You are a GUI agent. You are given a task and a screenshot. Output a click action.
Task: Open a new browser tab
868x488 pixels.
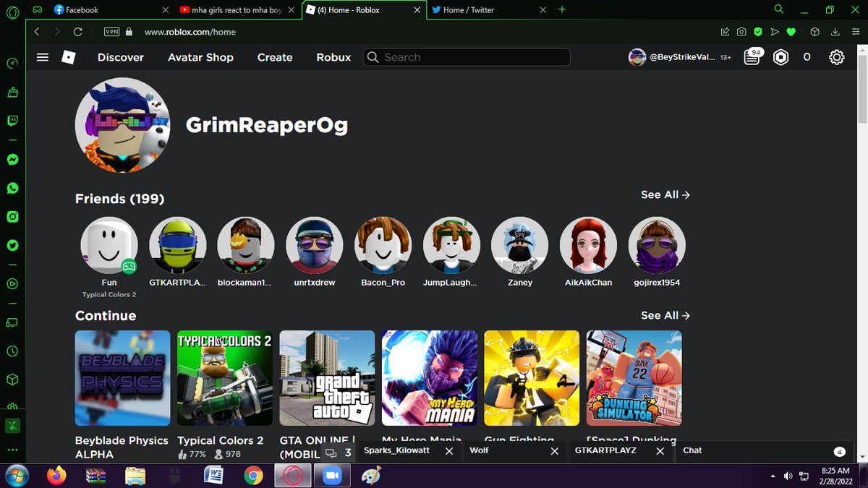tap(562, 9)
